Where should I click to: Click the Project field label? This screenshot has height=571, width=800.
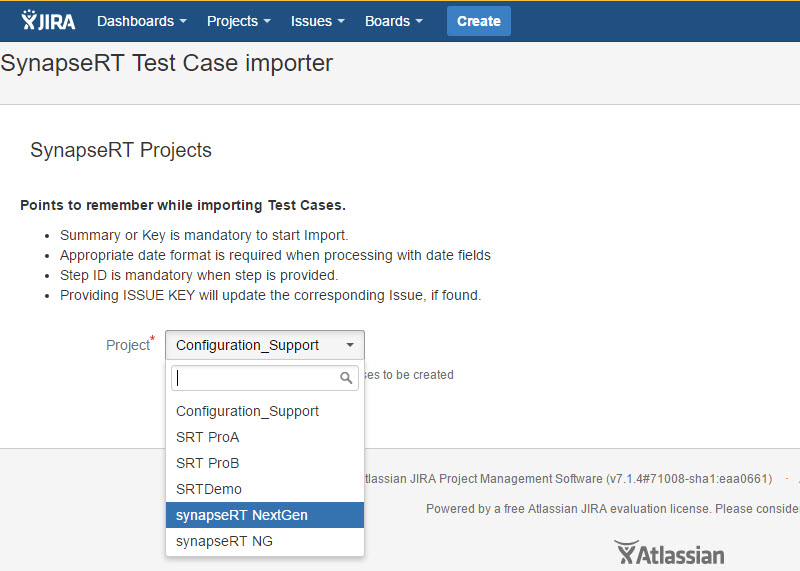(x=127, y=345)
